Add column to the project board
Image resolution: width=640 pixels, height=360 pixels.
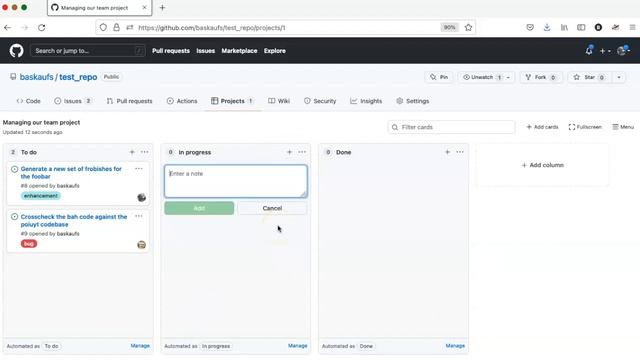point(542,165)
